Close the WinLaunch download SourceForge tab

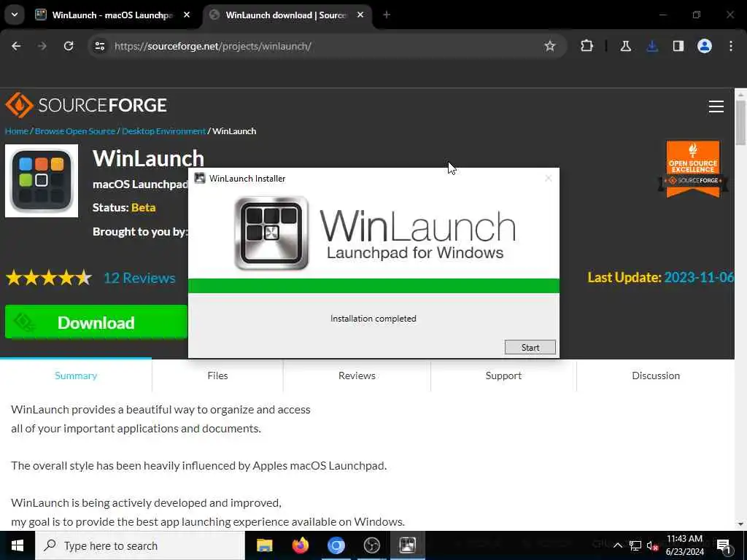click(x=360, y=15)
